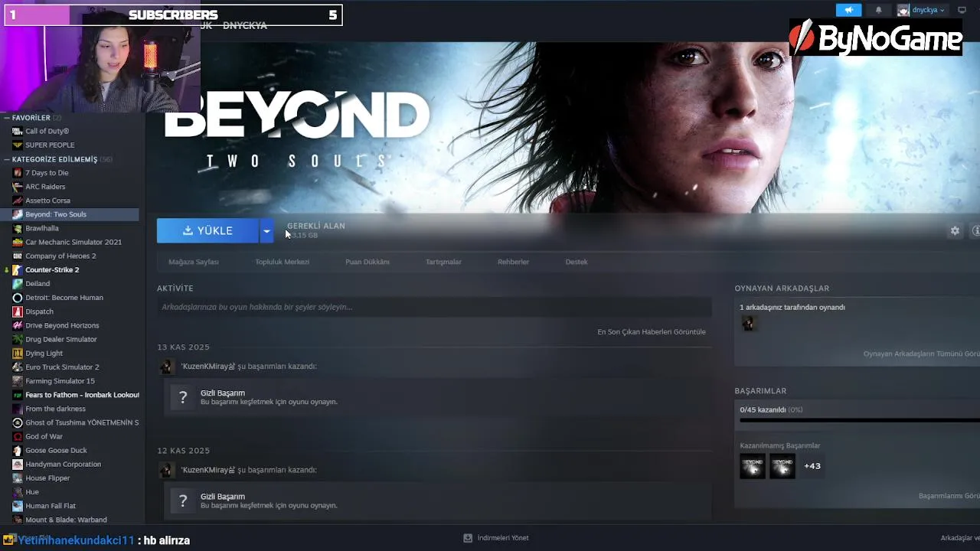The width and height of the screenshot is (980, 551).
Task: Open the dnyckya account dropdown
Action: coord(928,10)
